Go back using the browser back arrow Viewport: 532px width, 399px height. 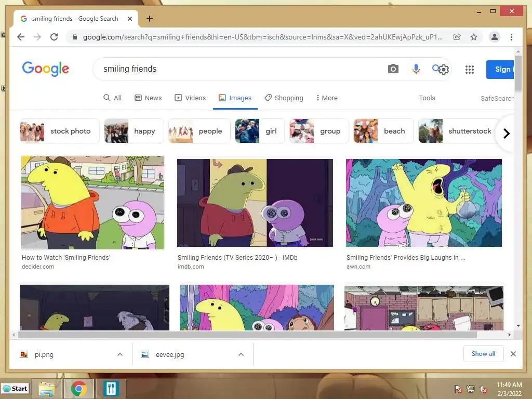21,37
